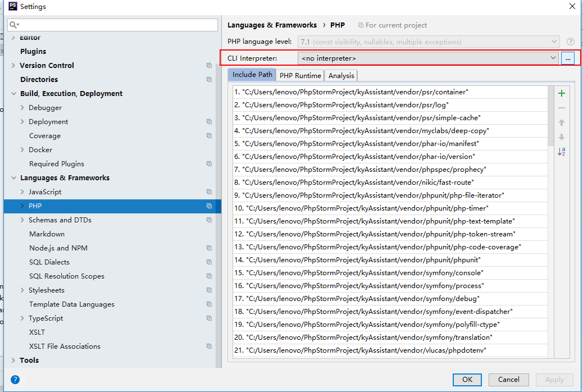Viewport: 583px width, 392px height.
Task: Click the project-level icon next to Node.js and NPM
Action: click(x=209, y=248)
